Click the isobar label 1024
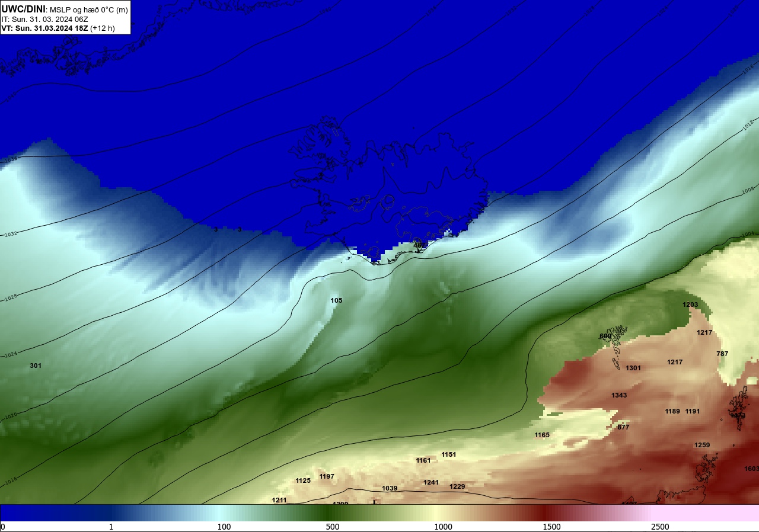 pos(10,354)
